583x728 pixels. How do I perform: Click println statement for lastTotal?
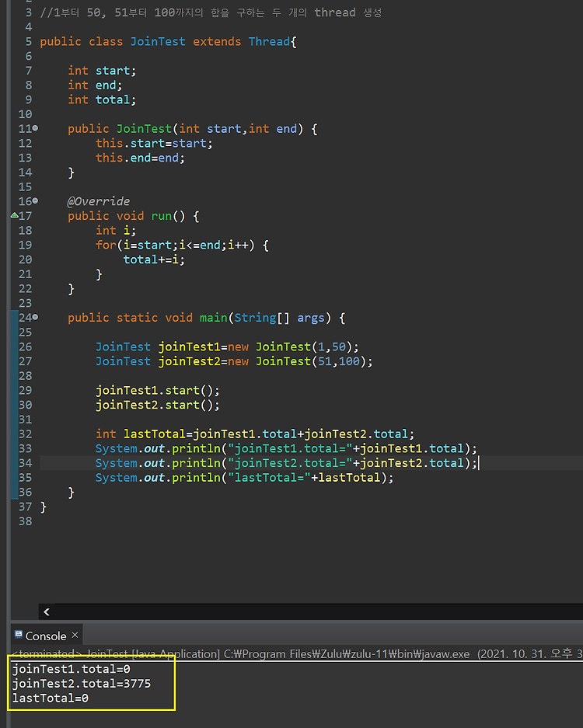pos(244,478)
